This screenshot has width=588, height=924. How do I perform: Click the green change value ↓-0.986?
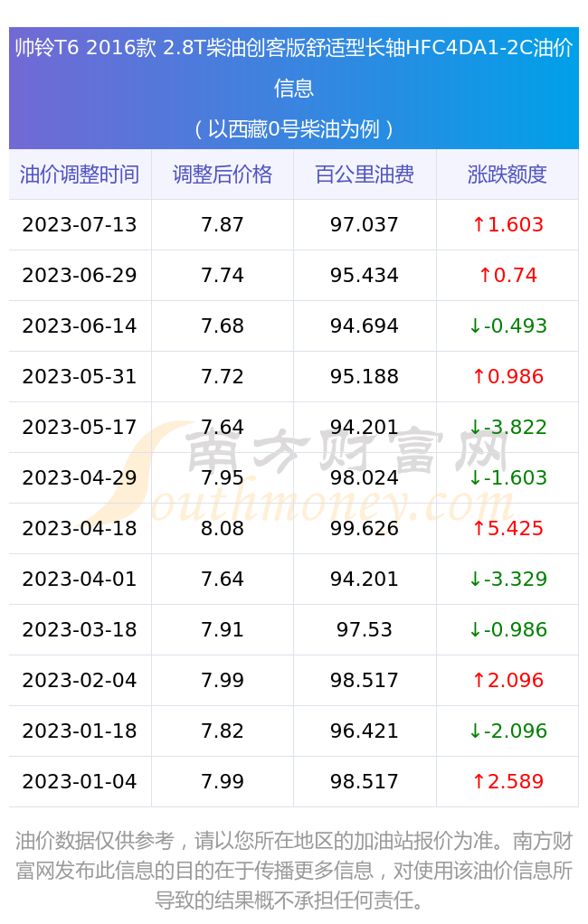[x=507, y=630]
